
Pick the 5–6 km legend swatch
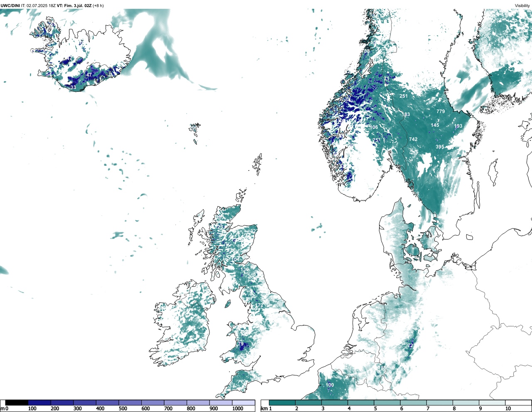click(387, 402)
